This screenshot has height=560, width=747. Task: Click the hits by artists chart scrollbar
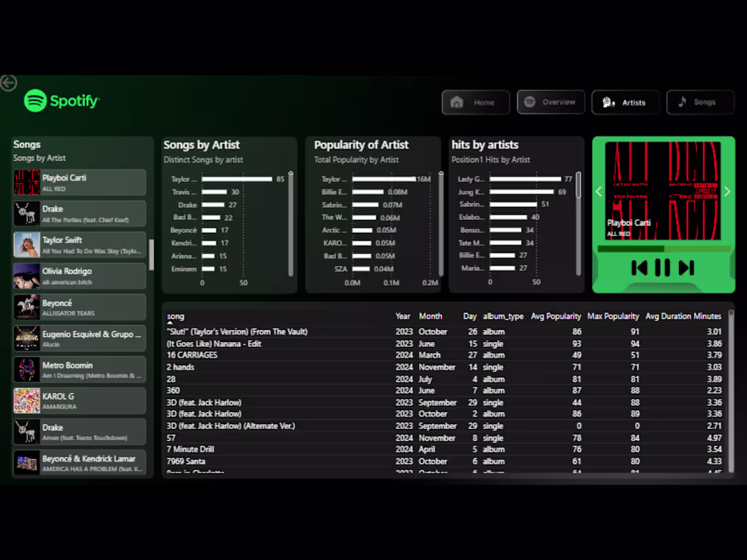click(x=579, y=185)
